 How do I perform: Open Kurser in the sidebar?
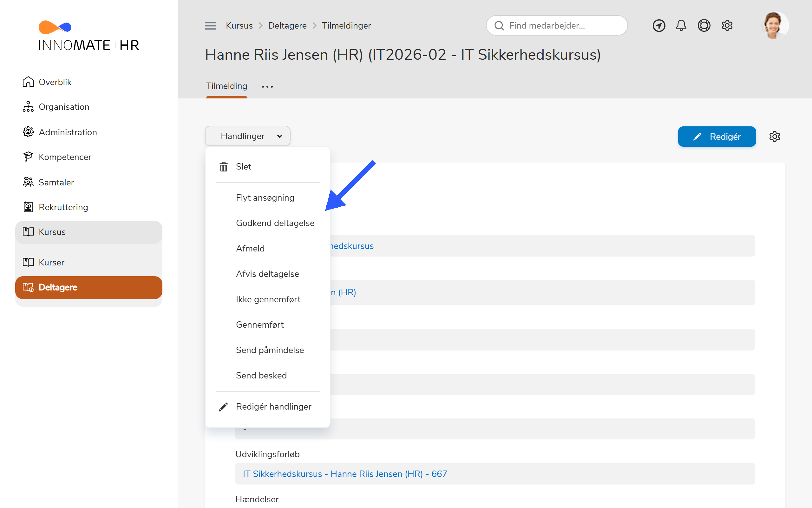coord(88,262)
